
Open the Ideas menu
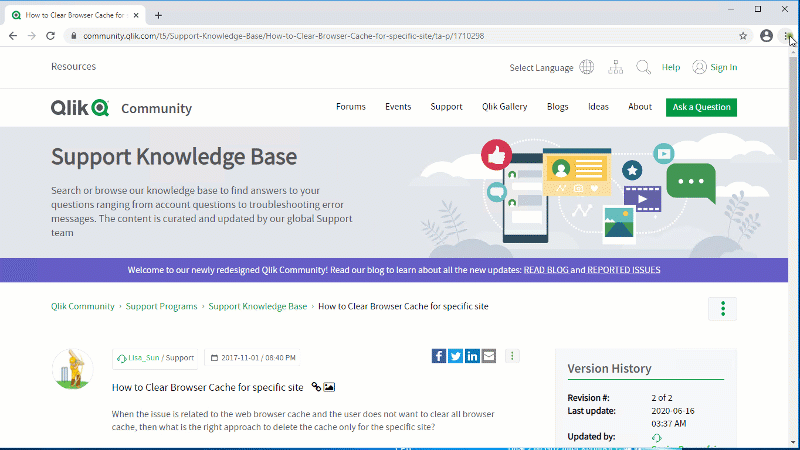click(x=598, y=107)
